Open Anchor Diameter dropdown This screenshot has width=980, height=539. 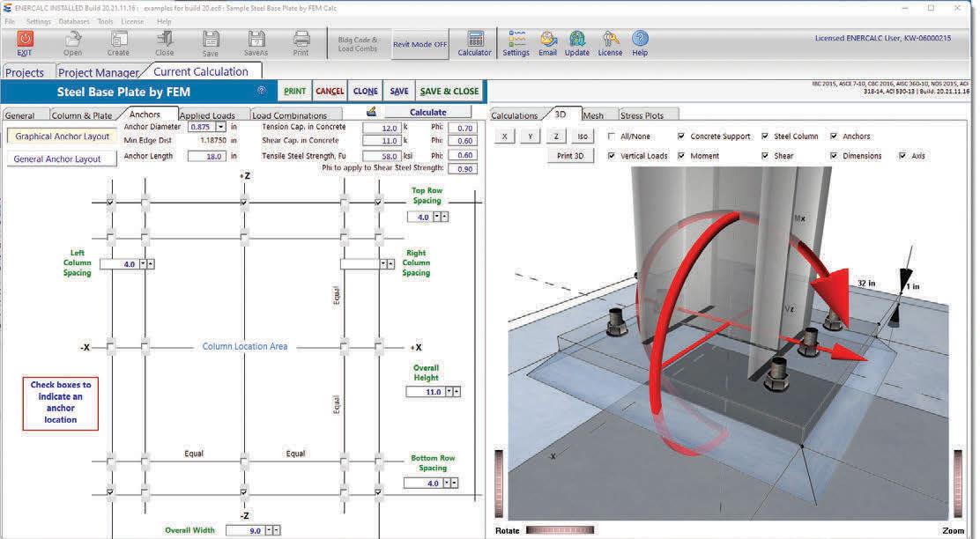(220, 127)
